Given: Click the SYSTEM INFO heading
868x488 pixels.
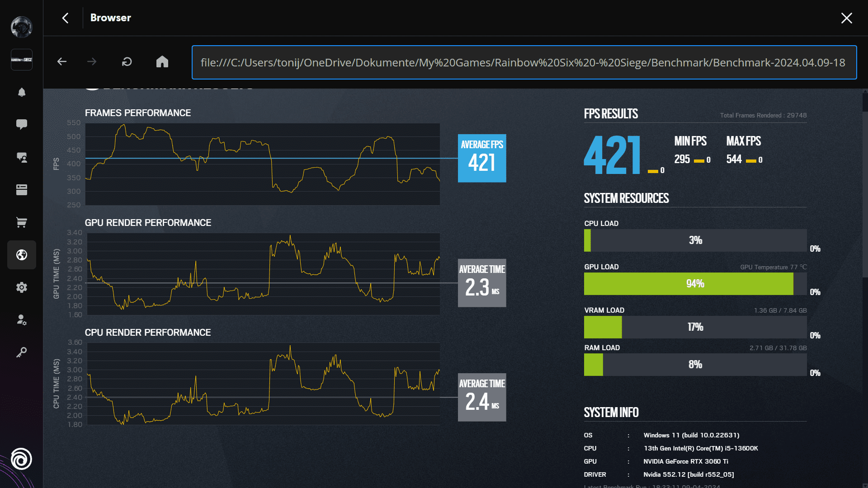Looking at the screenshot, I should [611, 413].
